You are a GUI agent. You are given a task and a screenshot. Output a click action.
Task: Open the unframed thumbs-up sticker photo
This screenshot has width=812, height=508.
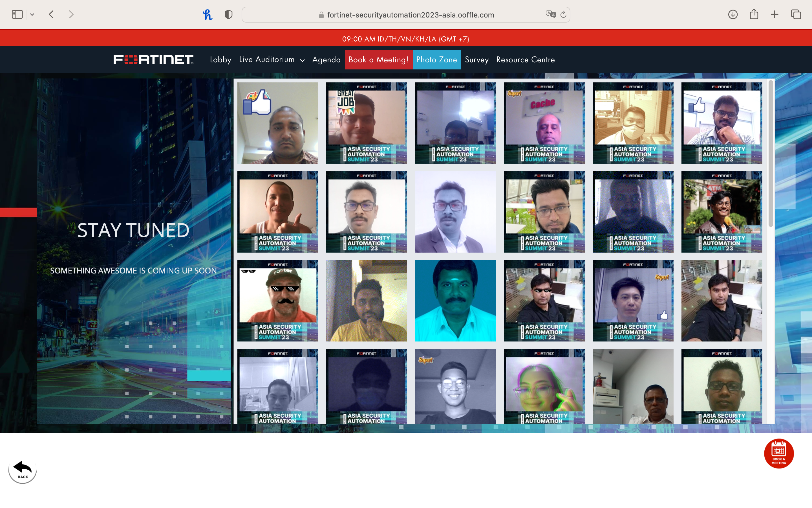tap(277, 123)
